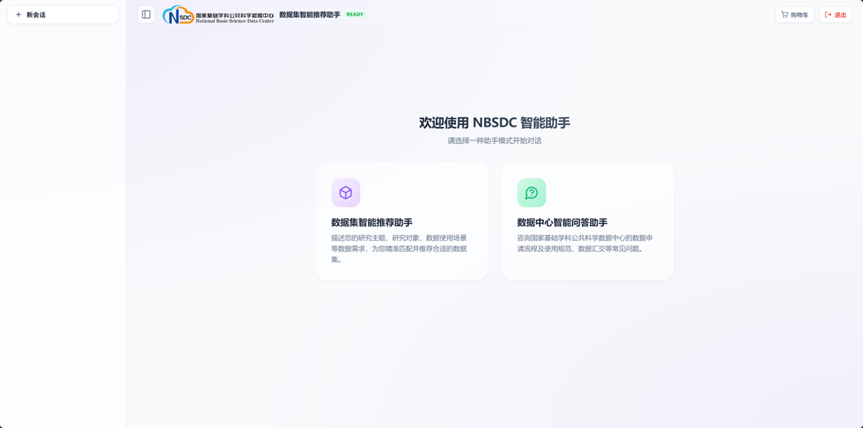Click the data center Q&A card description text

pyautogui.click(x=585, y=243)
